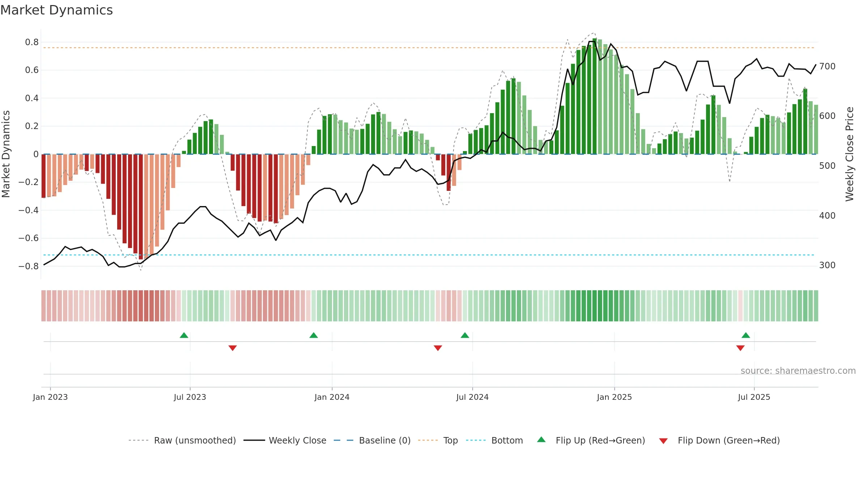This screenshot has height=488, width=868.
Task: Click the 700 tick on the price axis
Action: coord(827,67)
